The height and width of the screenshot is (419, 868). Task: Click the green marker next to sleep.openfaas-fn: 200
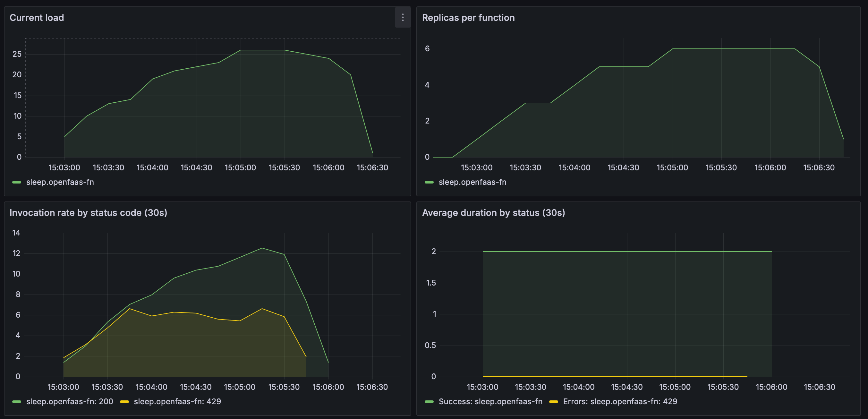[16, 401]
